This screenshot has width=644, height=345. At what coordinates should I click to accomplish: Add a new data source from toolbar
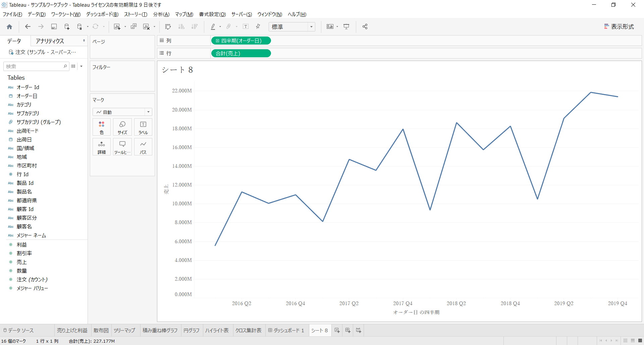tap(67, 27)
